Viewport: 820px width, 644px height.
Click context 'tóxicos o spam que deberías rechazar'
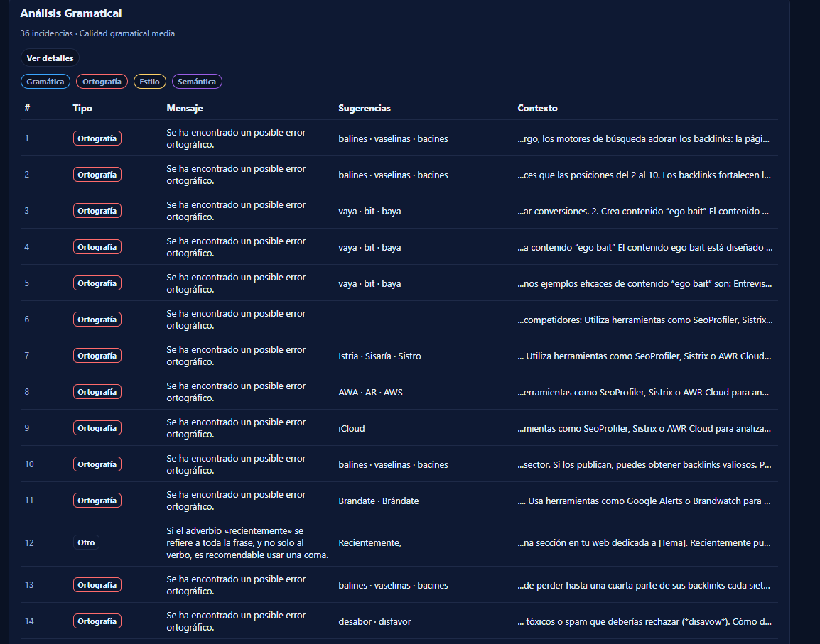click(x=644, y=621)
